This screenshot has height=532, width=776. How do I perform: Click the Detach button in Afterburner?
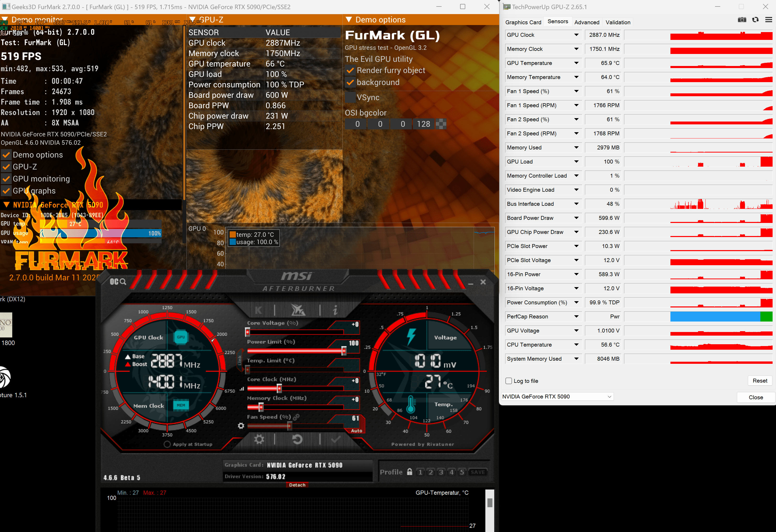coord(297,485)
